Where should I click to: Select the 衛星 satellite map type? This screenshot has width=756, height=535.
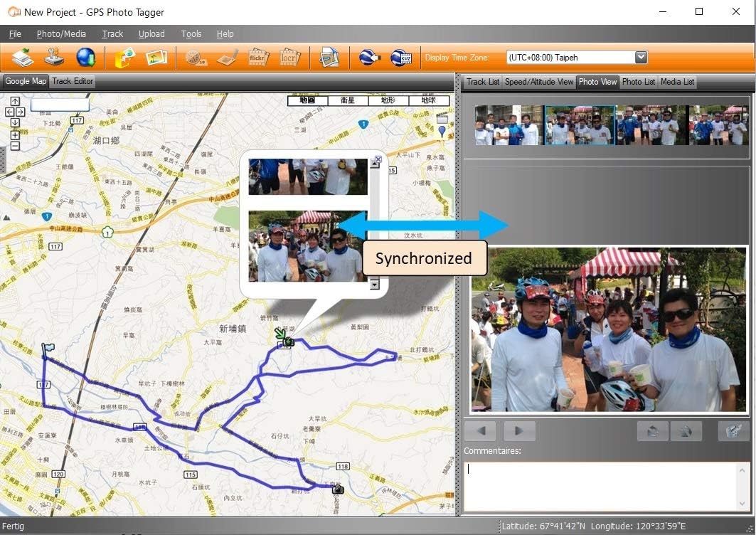pyautogui.click(x=348, y=100)
